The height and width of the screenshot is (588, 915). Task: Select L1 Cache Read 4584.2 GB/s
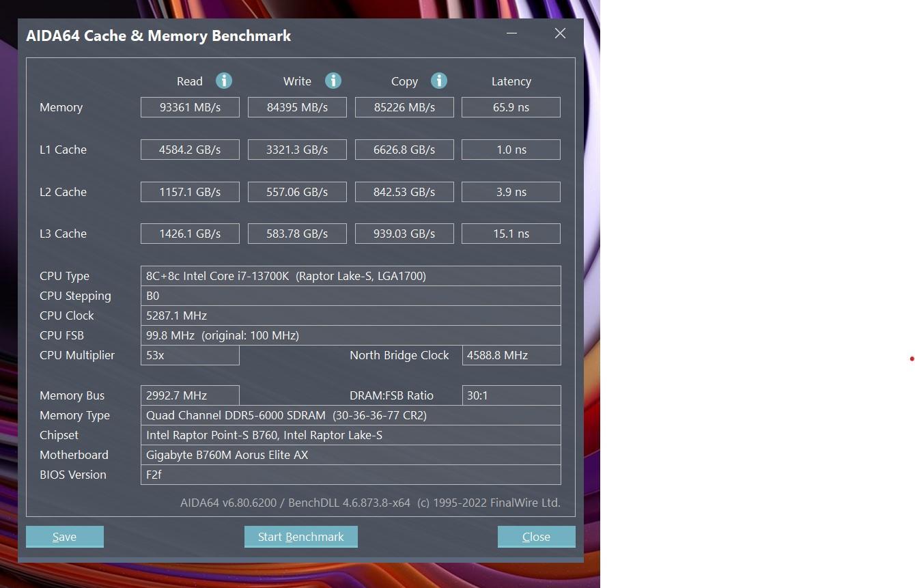click(x=190, y=150)
